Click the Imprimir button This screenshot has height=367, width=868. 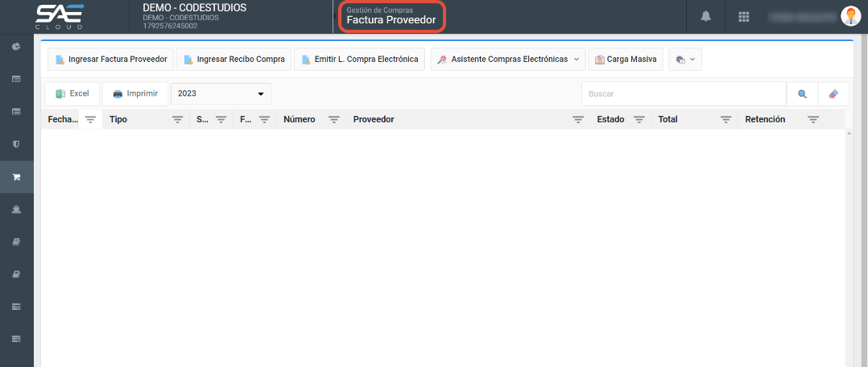[135, 93]
